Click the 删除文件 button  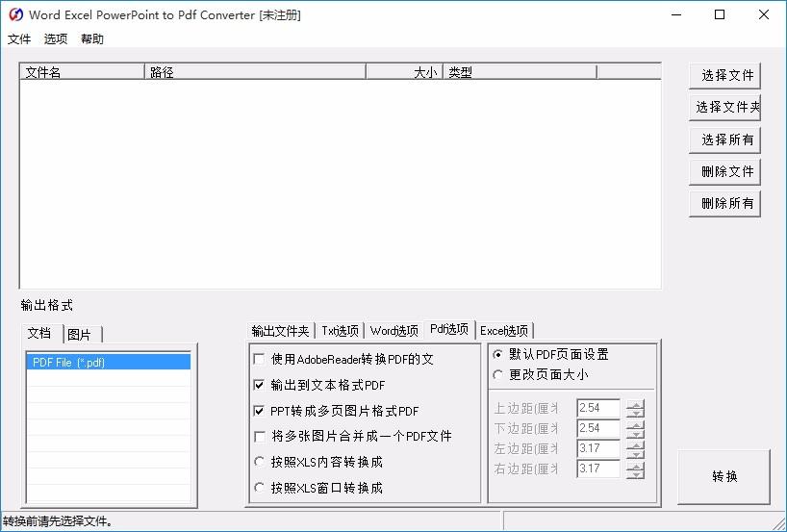(724, 172)
